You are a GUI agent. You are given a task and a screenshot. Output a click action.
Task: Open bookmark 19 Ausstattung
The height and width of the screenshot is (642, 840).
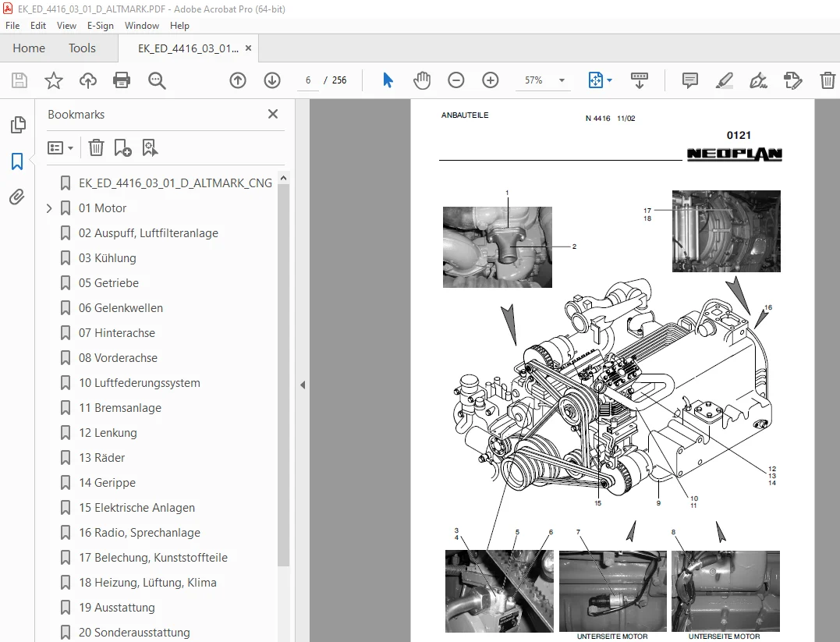(117, 608)
